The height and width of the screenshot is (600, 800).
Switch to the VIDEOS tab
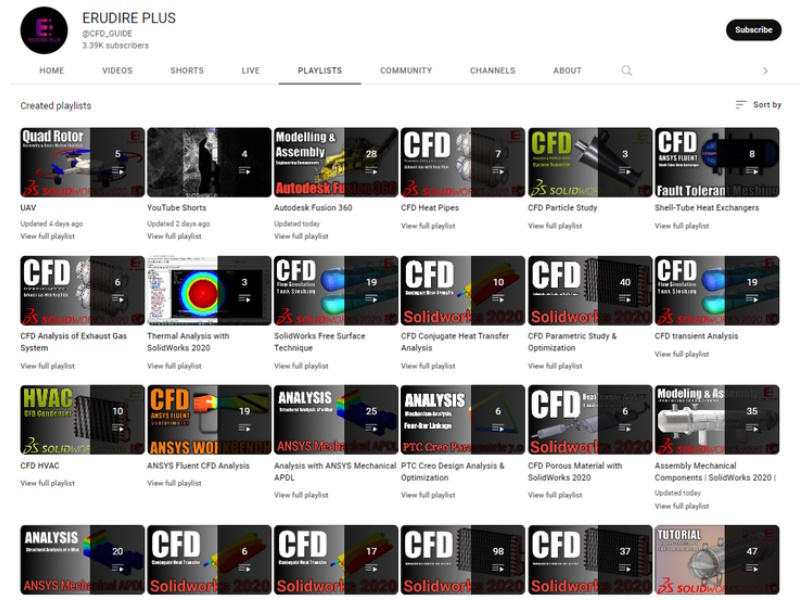pyautogui.click(x=117, y=71)
